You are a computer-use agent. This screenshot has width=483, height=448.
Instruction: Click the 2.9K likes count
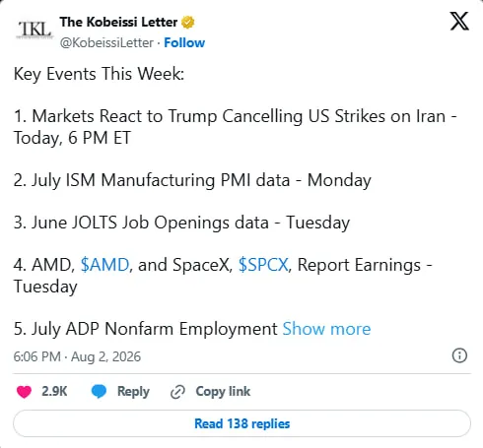pyautogui.click(x=54, y=391)
